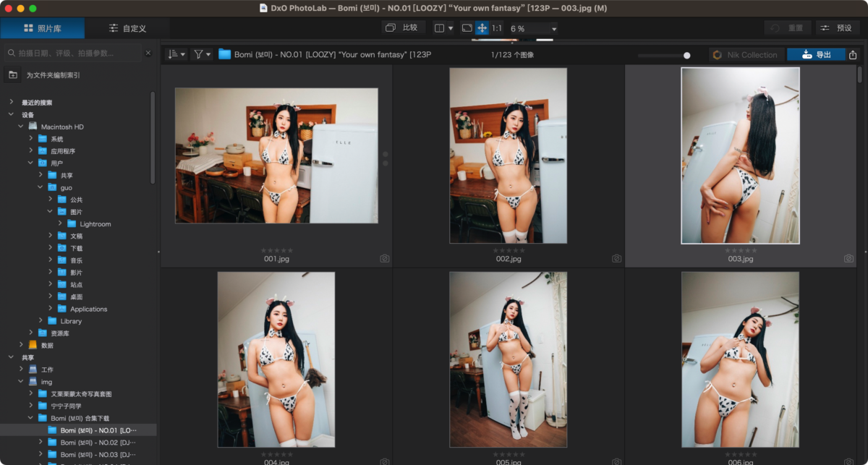Open the filter funnel dropdown

click(x=201, y=54)
